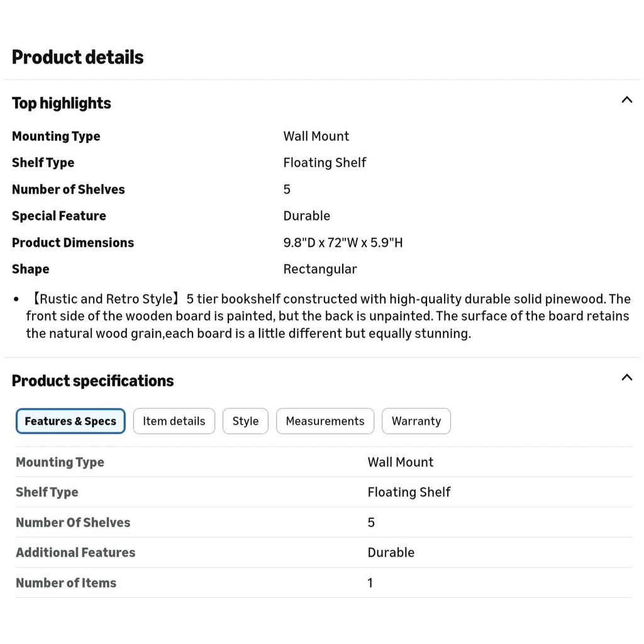644x644 pixels.
Task: Click the Top highlights heading
Action: (62, 103)
